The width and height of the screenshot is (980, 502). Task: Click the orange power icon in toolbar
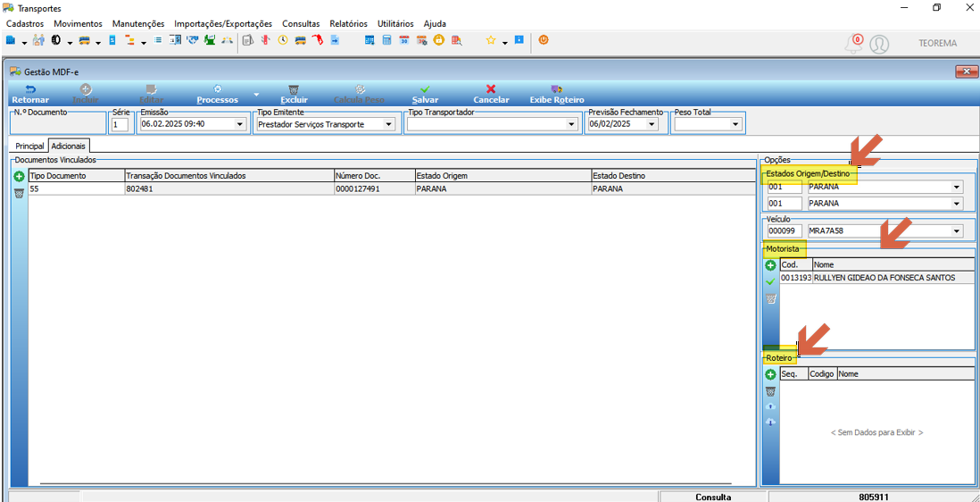point(544,40)
